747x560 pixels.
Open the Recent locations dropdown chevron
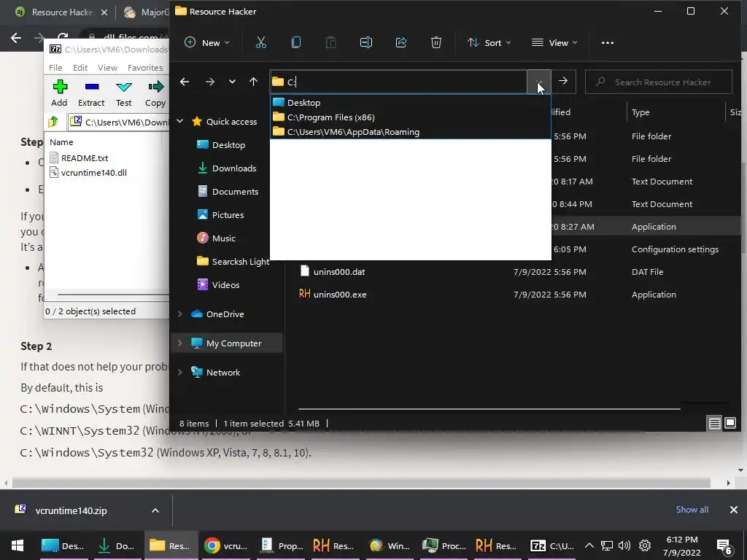(232, 82)
